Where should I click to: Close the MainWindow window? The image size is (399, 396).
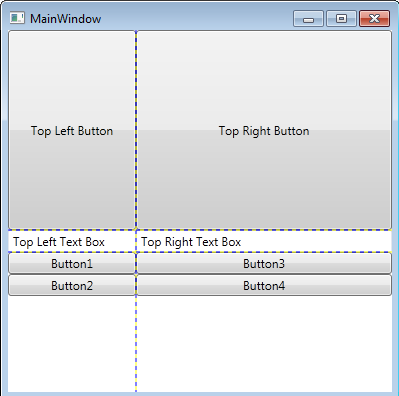[x=374, y=18]
